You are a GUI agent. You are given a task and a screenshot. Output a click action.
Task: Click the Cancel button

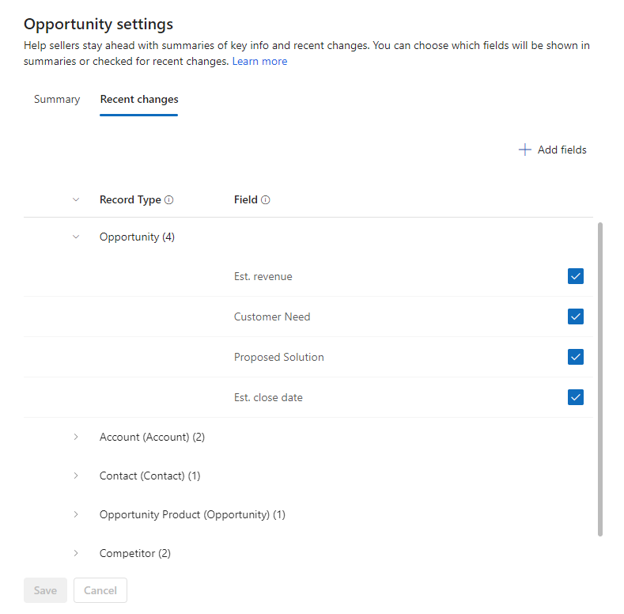pos(100,590)
